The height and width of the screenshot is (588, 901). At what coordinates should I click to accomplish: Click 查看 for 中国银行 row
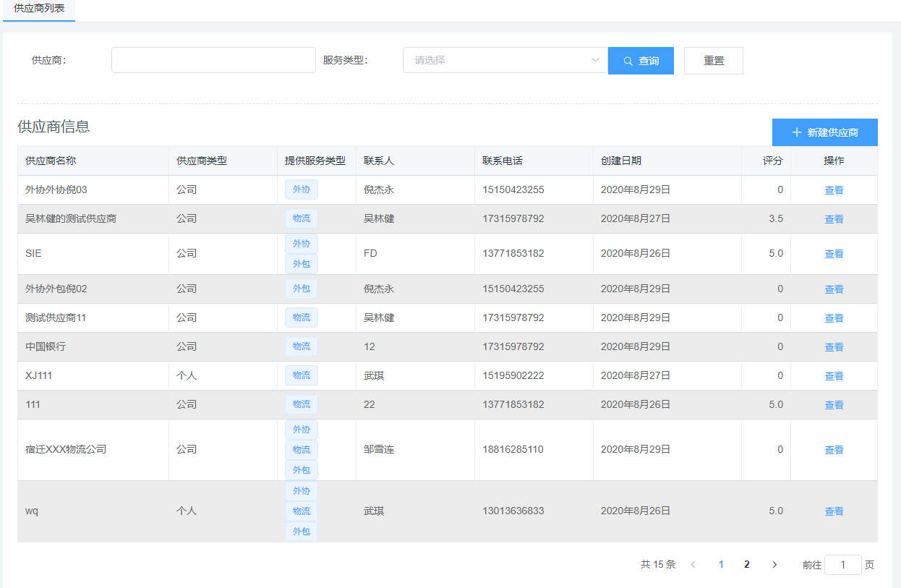(834, 347)
